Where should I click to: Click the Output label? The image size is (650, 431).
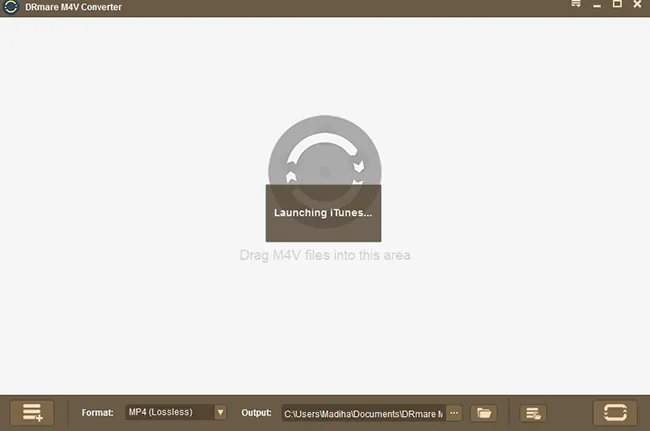(256, 412)
